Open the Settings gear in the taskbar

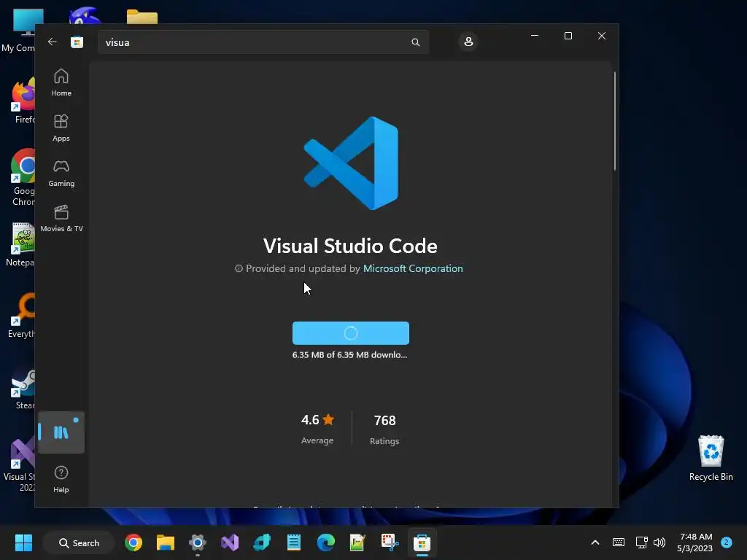tap(197, 542)
